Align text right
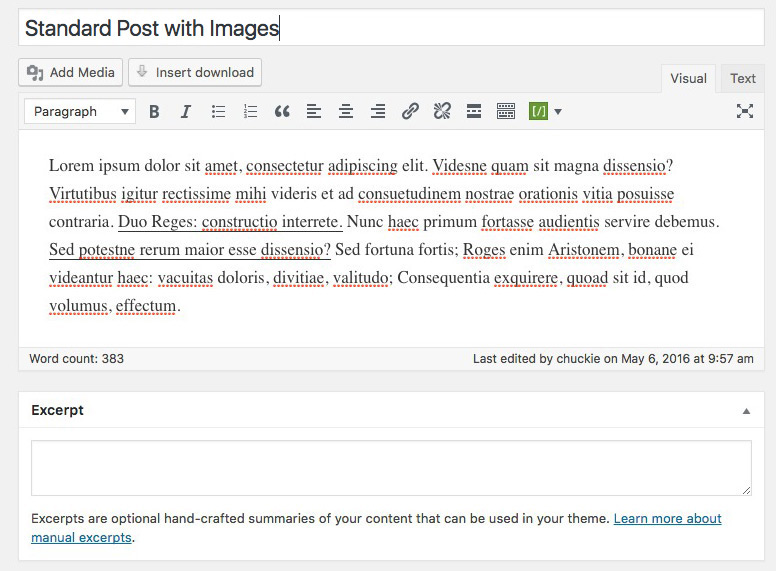The width and height of the screenshot is (776, 571). [378, 112]
